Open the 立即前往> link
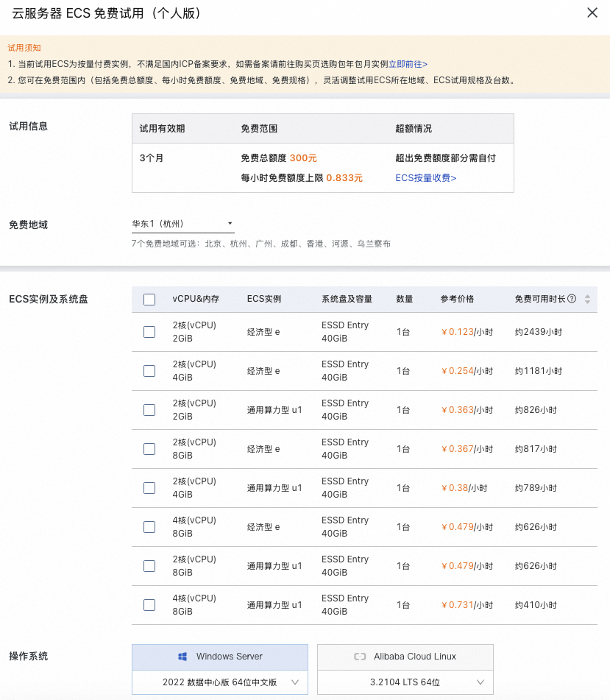 (408, 64)
